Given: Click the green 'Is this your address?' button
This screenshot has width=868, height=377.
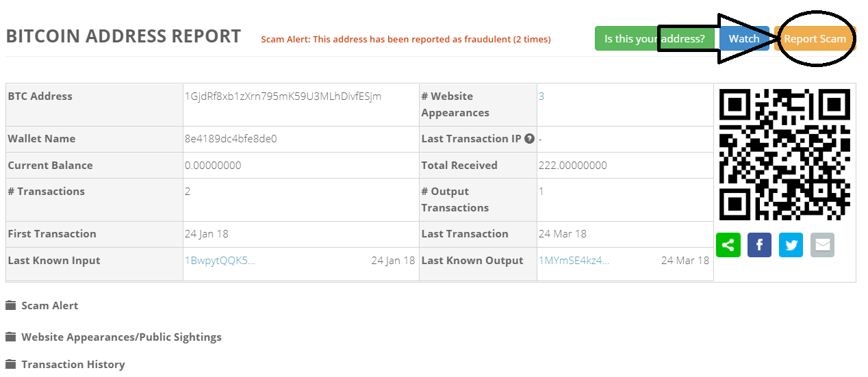Looking at the screenshot, I should [654, 38].
